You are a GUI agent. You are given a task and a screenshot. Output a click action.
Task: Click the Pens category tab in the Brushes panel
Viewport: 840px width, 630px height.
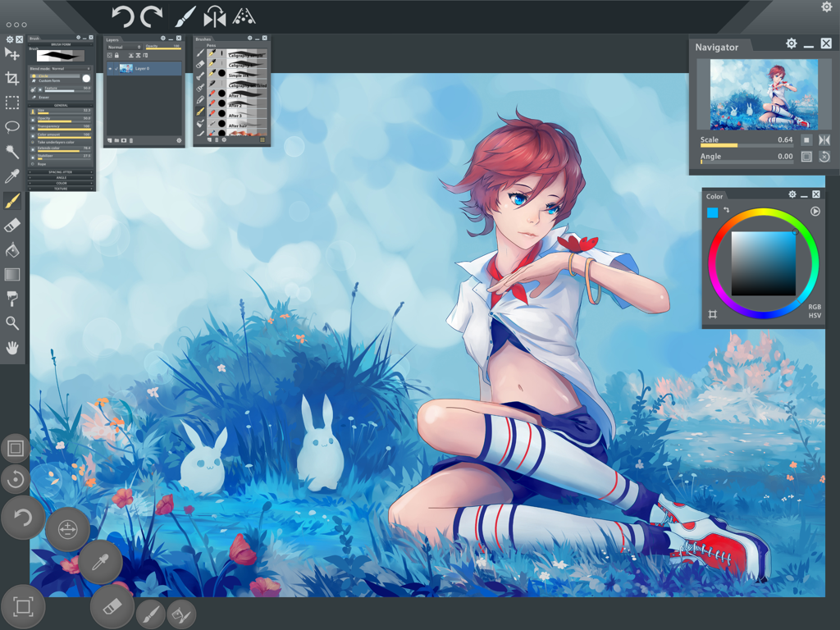(210, 44)
